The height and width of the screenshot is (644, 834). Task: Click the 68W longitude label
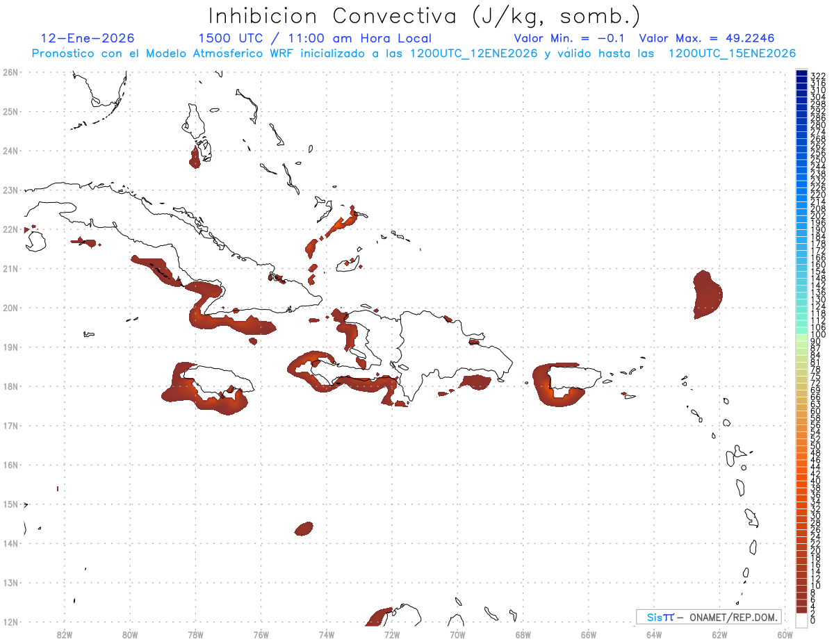click(x=523, y=634)
